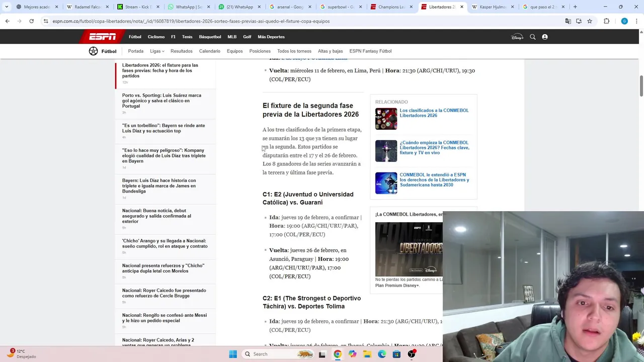Click the browser address bar URL

click(x=191, y=21)
